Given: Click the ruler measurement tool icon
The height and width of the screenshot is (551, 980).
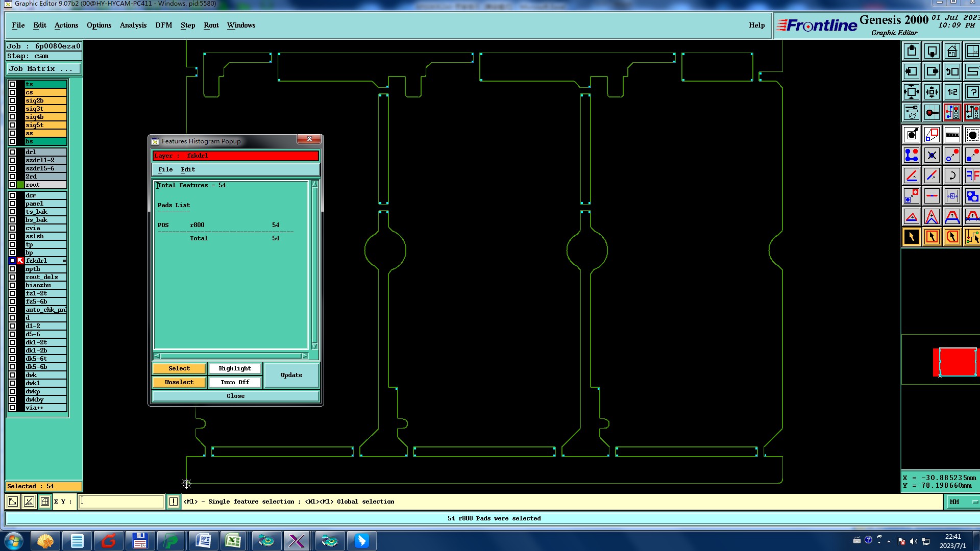Looking at the screenshot, I should coord(952,135).
